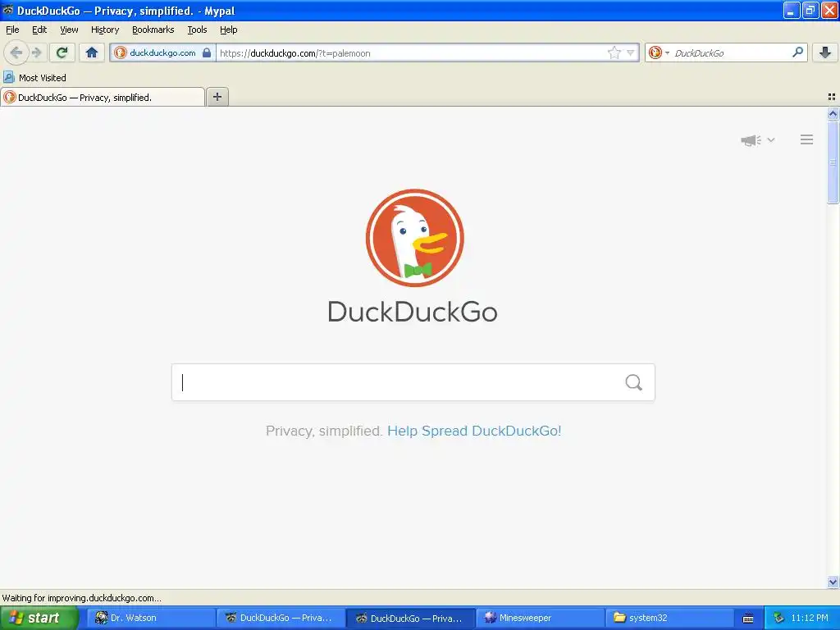This screenshot has width=840, height=630.
Task: Open the Bookmarks menu
Action: click(153, 30)
